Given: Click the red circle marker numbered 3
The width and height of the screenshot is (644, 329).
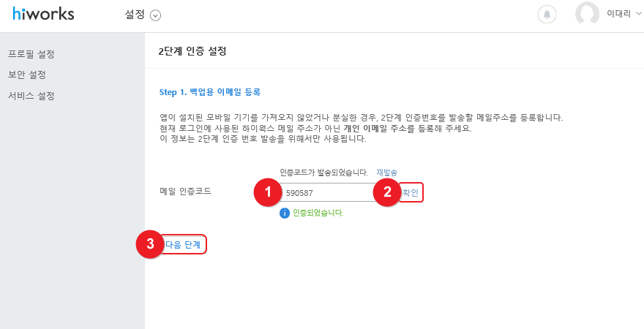Looking at the screenshot, I should pos(150,244).
